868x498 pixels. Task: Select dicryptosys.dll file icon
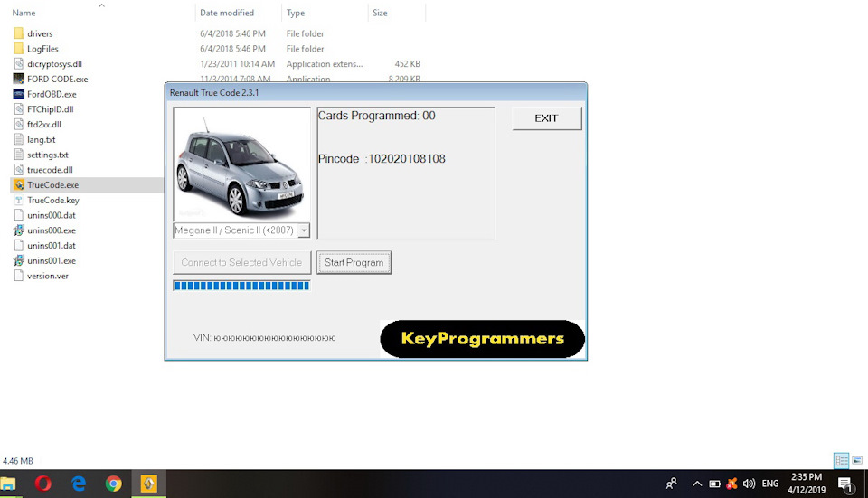click(x=19, y=63)
